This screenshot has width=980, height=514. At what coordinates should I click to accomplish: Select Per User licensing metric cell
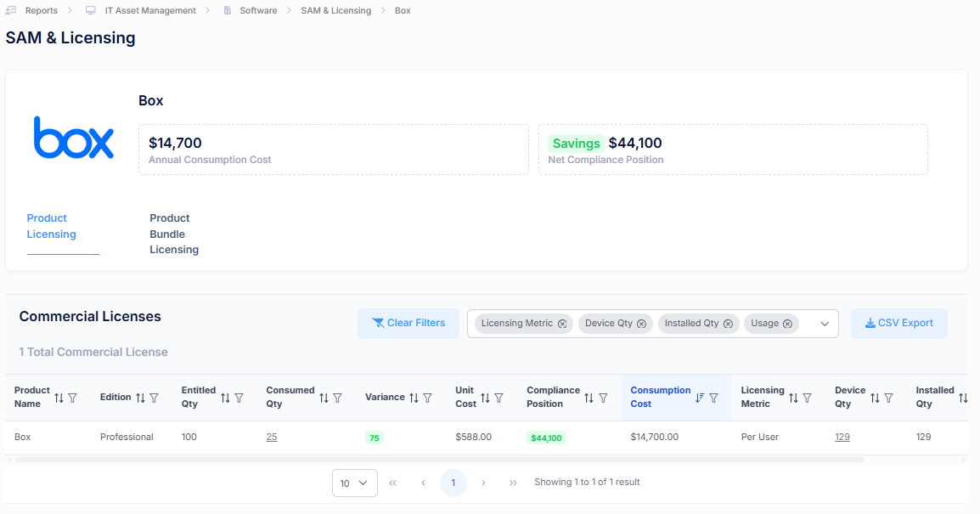(760, 437)
